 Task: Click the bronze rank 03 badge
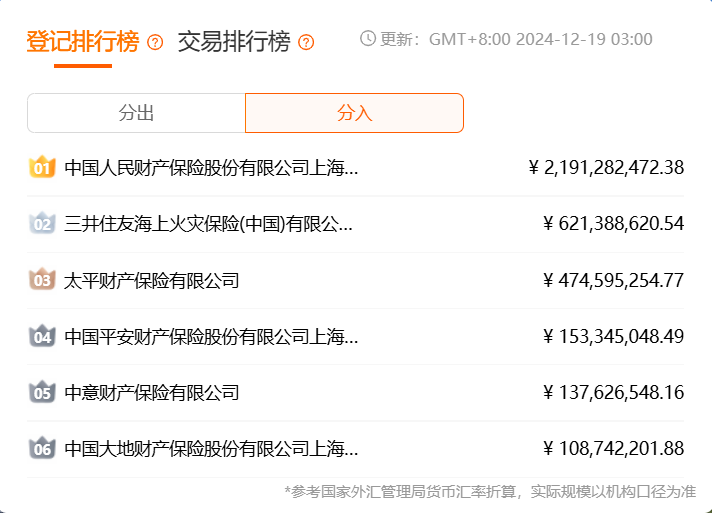click(42, 280)
